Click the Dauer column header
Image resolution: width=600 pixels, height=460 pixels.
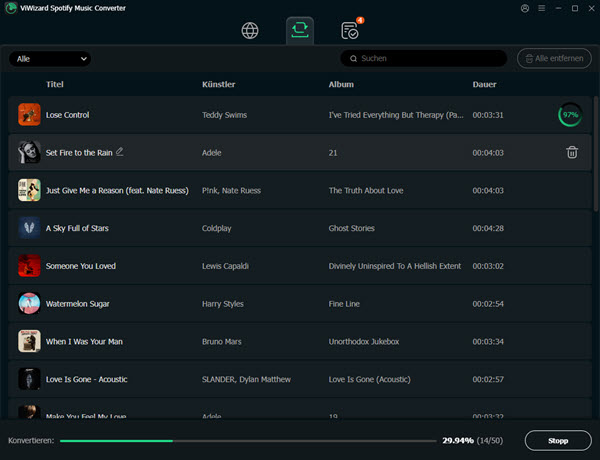pos(484,84)
